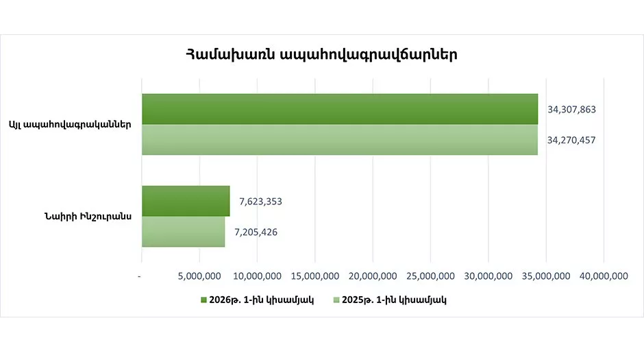Click the 2026թ. 1-ին կիսամյակ legend label

click(x=261, y=300)
